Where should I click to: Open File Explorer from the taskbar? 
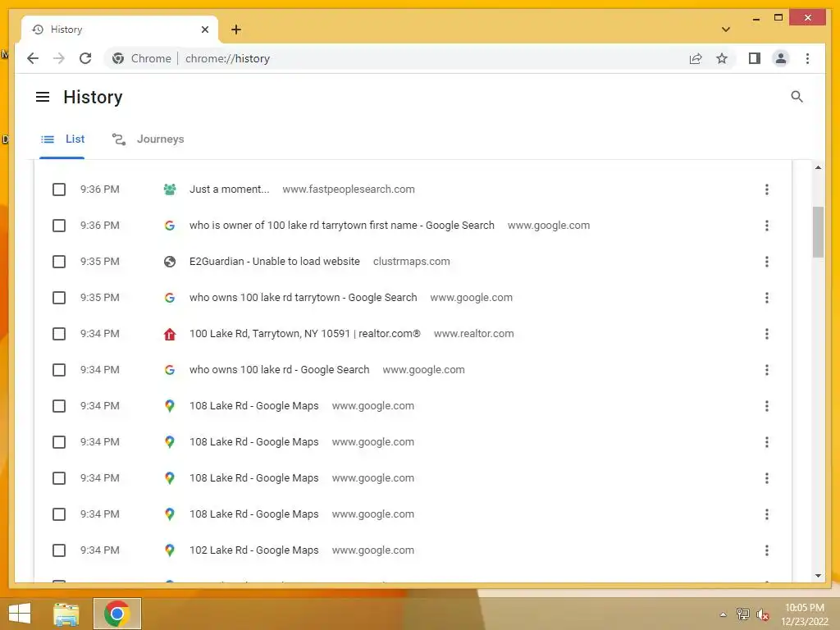coord(66,614)
